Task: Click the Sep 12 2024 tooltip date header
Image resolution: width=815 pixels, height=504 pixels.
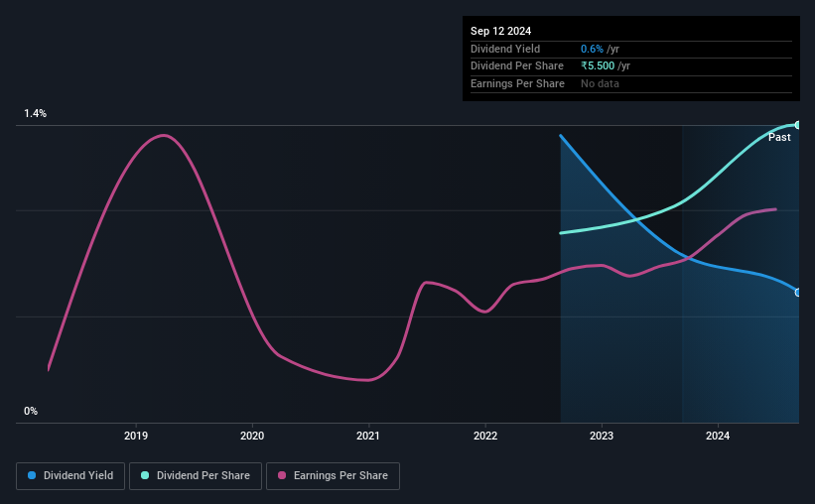Action: [500, 31]
